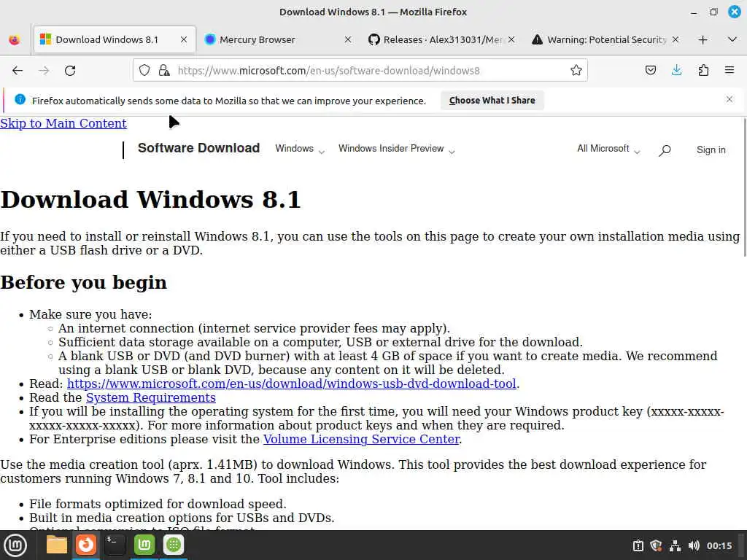The image size is (747, 560).
Task: List all tabs with the chevron
Action: [732, 39]
